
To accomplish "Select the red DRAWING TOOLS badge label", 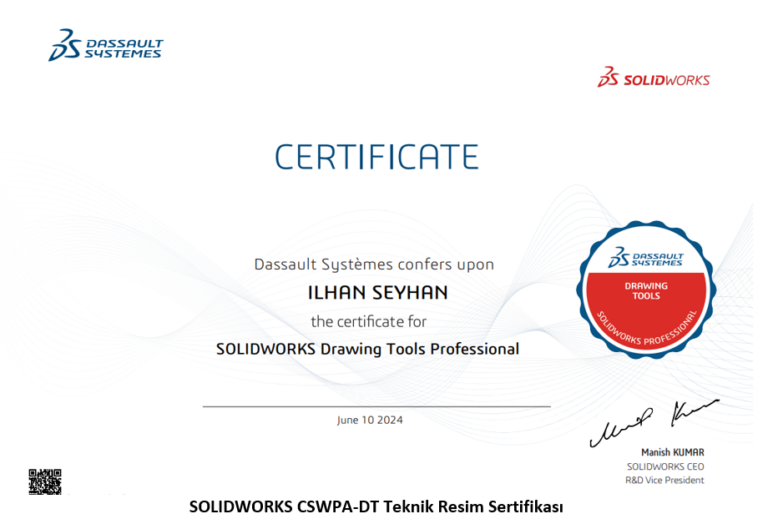I will 646,291.
